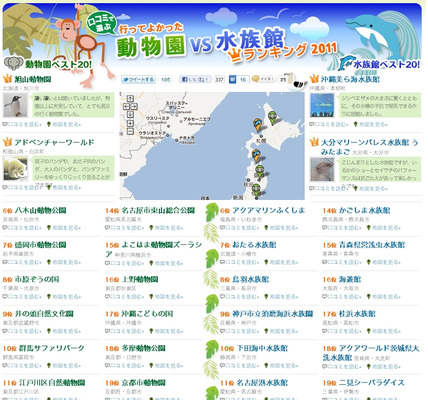Open the 沖縄美ら海水族館 title link
Screen dimensions: 428x400
tap(350, 79)
